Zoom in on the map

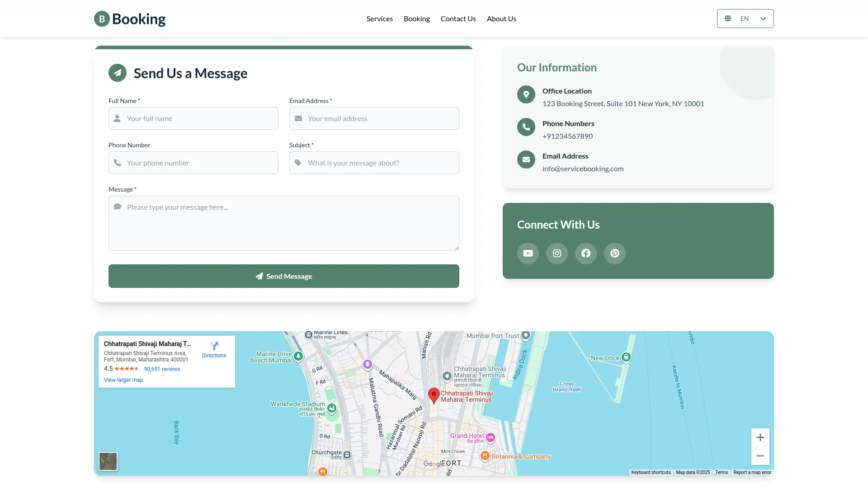pos(760,437)
